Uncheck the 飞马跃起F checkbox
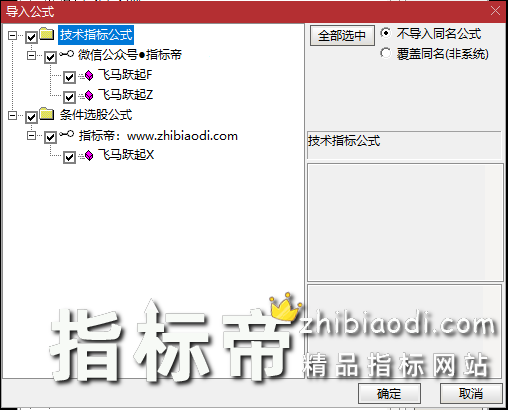Screen dimensions: 508x410 pos(69,77)
